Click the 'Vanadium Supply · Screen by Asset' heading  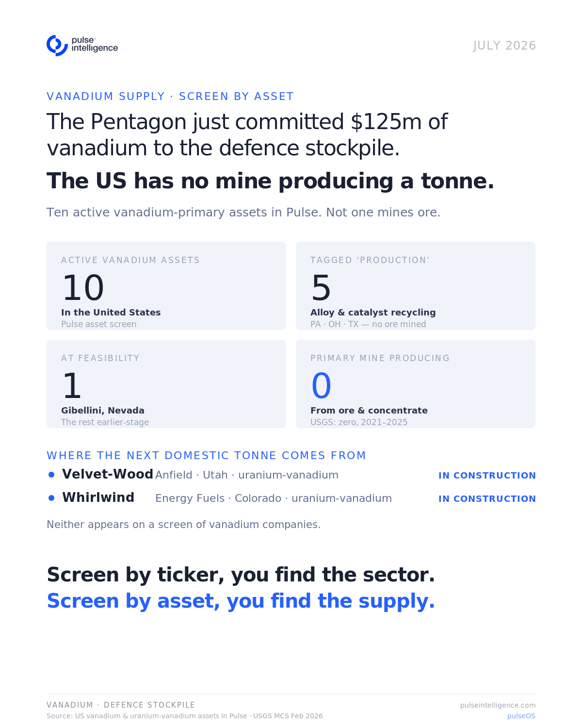point(170,97)
